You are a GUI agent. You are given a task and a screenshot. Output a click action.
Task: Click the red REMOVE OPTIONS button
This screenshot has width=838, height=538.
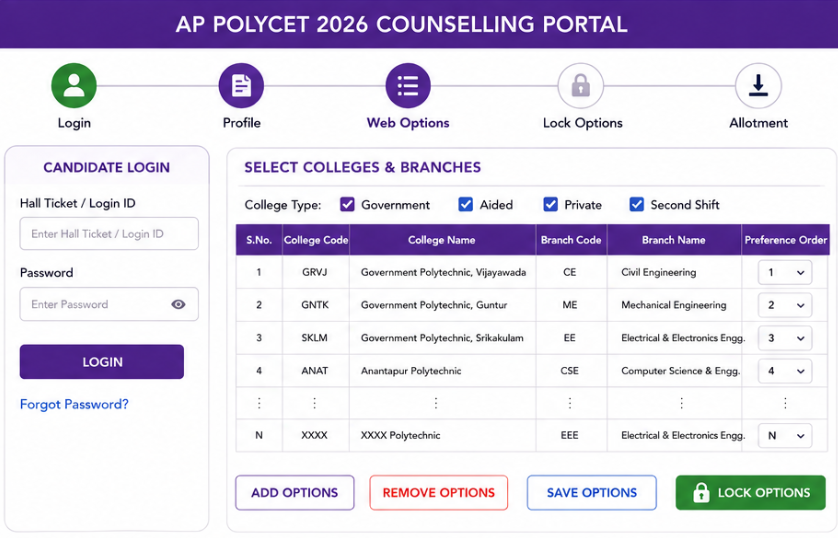coord(439,493)
